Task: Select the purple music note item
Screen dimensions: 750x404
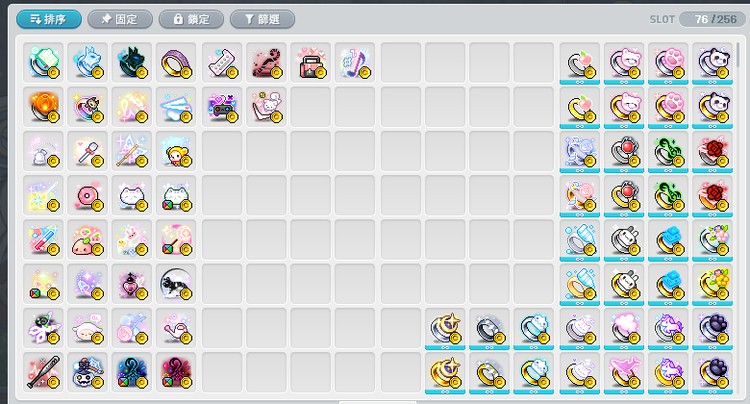Action: pos(355,62)
